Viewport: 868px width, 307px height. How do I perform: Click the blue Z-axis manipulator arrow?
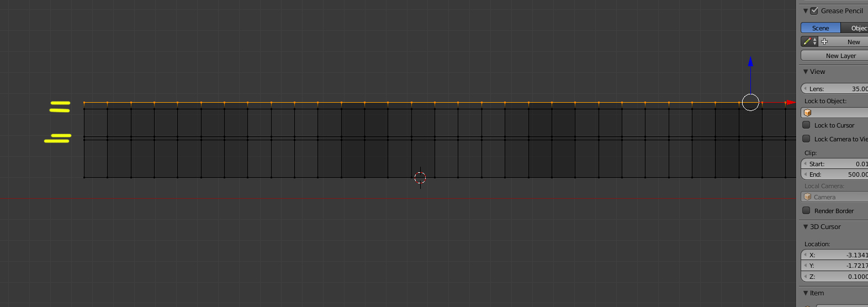click(750, 61)
